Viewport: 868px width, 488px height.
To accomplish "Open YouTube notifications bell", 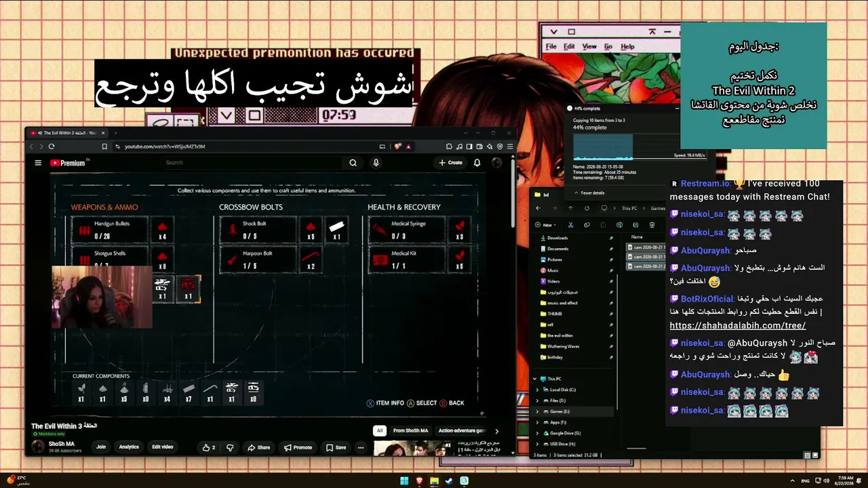I will pos(477,163).
